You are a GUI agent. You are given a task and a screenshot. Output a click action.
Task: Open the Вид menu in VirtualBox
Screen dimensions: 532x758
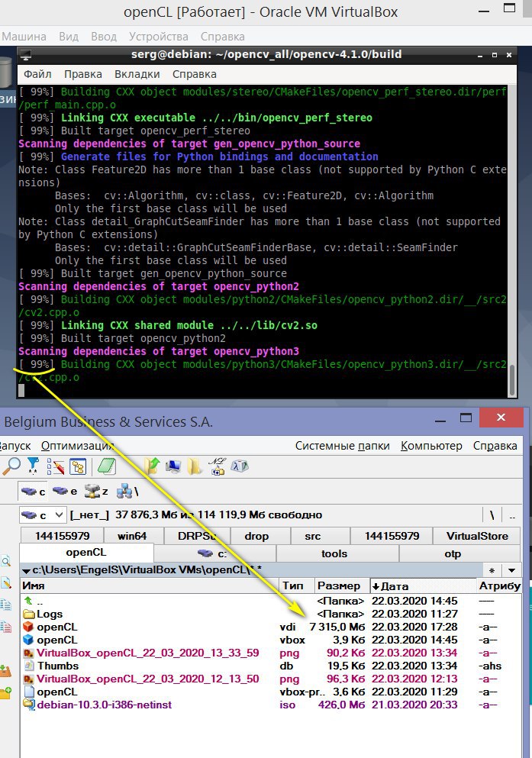click(x=69, y=36)
